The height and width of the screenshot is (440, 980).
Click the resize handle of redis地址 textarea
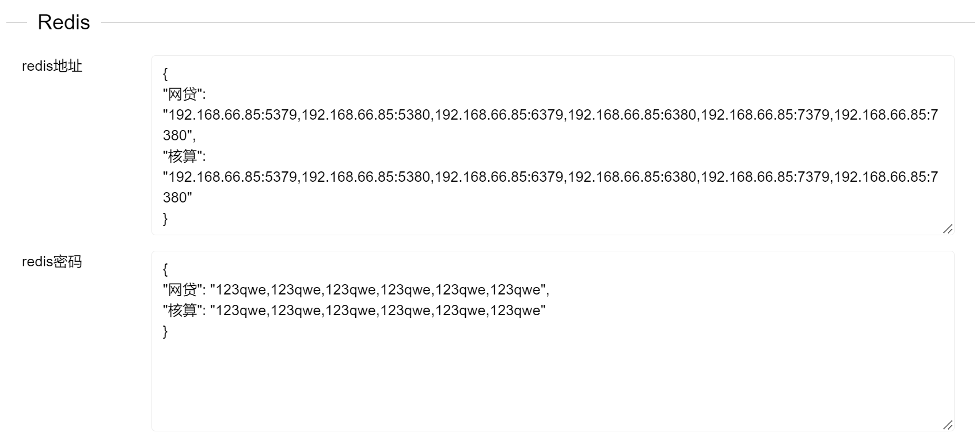click(x=948, y=229)
